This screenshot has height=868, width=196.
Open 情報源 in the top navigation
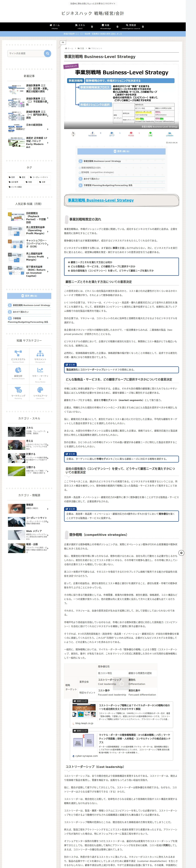pyautogui.click(x=131, y=27)
